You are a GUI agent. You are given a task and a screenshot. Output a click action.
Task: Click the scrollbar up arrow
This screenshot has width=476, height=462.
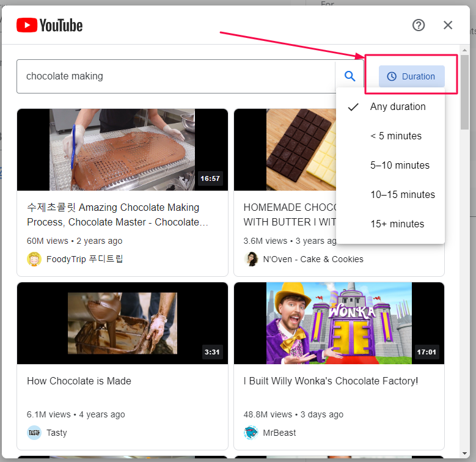tap(464, 50)
